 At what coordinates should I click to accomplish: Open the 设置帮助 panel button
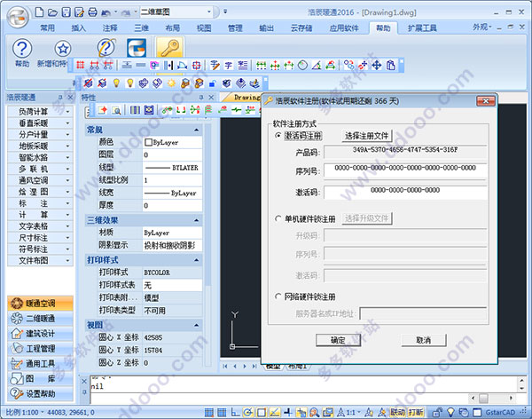coord(40,394)
